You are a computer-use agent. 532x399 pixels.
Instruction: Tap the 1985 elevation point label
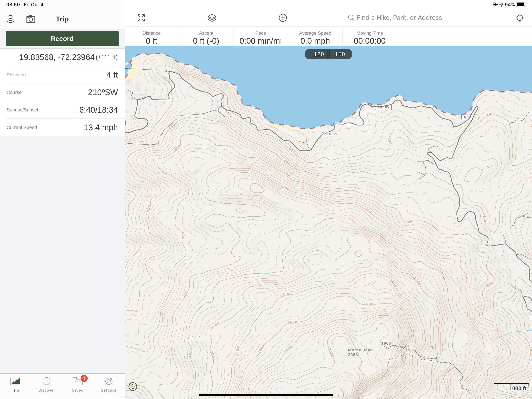click(x=386, y=343)
